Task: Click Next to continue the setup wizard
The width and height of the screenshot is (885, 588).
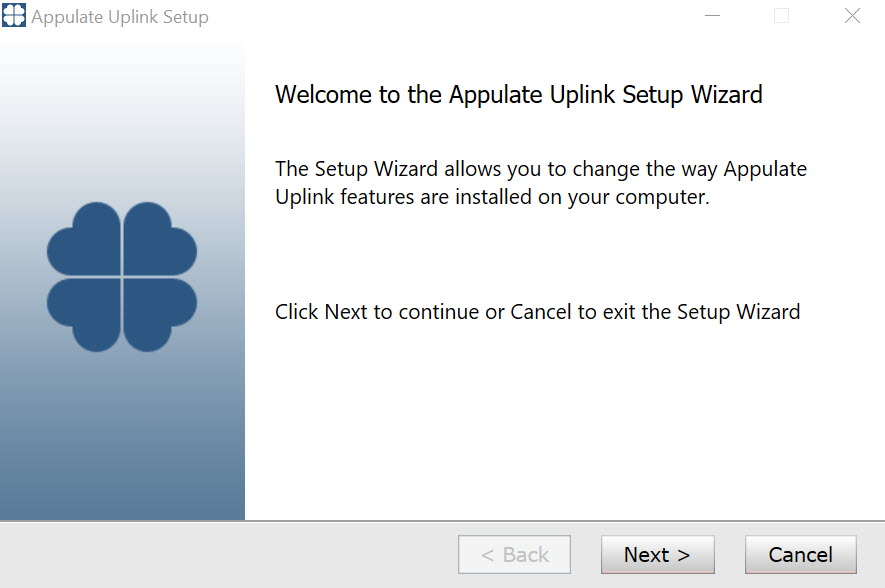Action: coord(657,554)
